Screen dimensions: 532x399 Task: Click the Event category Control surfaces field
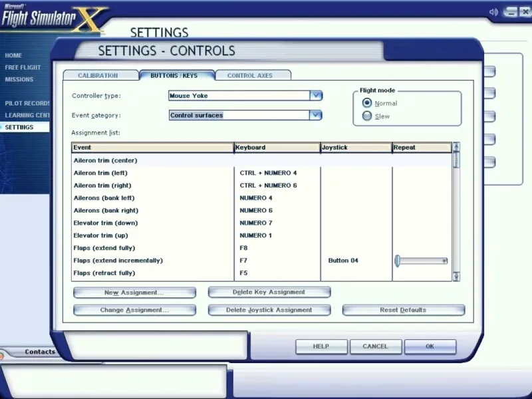[x=239, y=115]
